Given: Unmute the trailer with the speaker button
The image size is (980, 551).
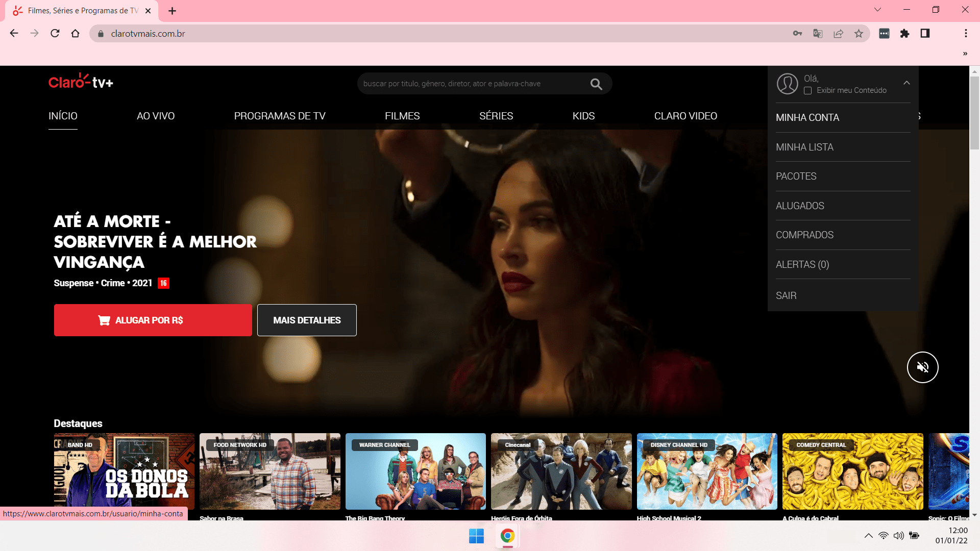Looking at the screenshot, I should [922, 367].
